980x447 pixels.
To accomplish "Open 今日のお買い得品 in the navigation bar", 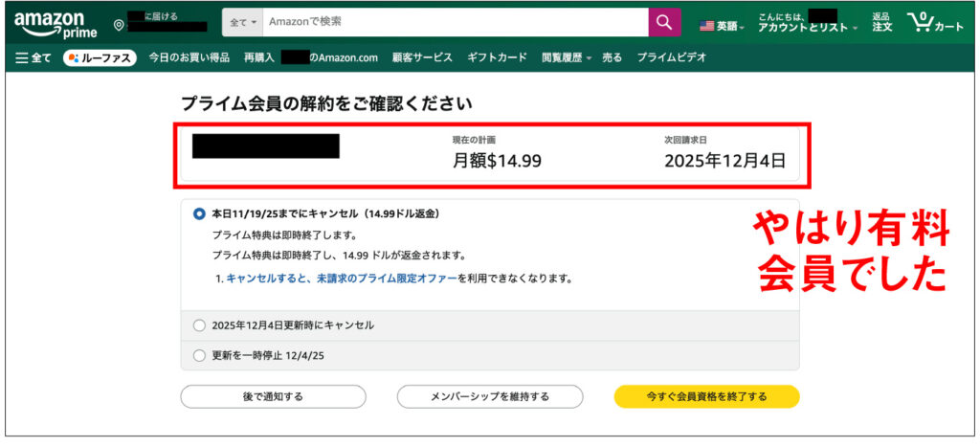I will [189, 57].
